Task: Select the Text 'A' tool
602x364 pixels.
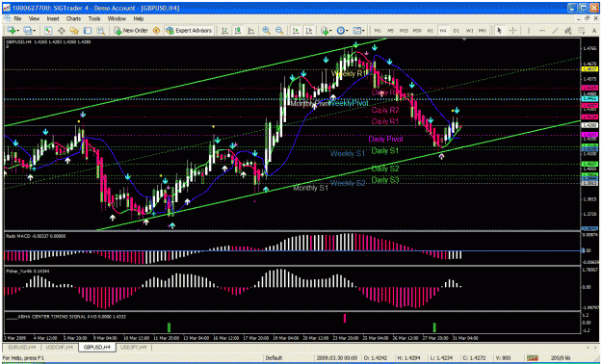Action: pyautogui.click(x=594, y=31)
